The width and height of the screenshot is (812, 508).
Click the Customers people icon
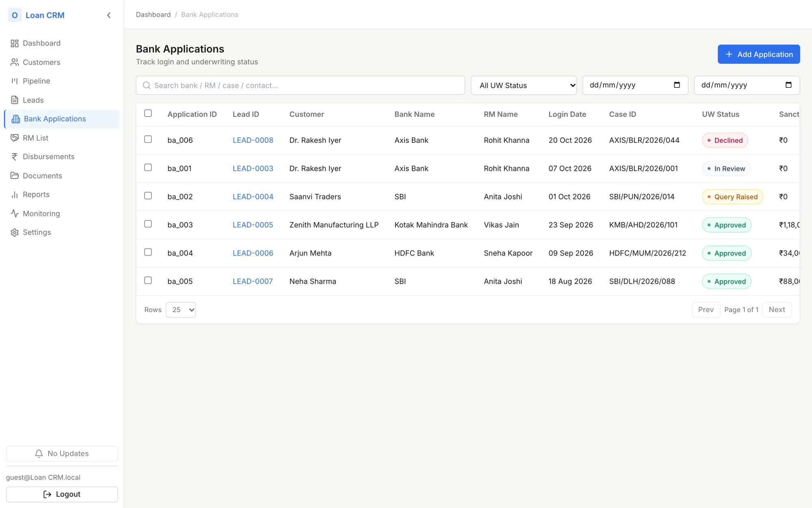point(15,62)
